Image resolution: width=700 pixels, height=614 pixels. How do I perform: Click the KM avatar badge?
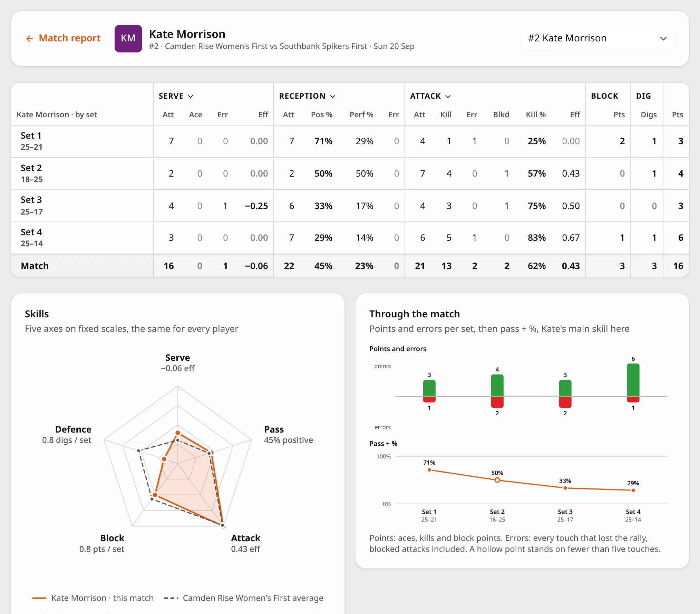point(128,38)
